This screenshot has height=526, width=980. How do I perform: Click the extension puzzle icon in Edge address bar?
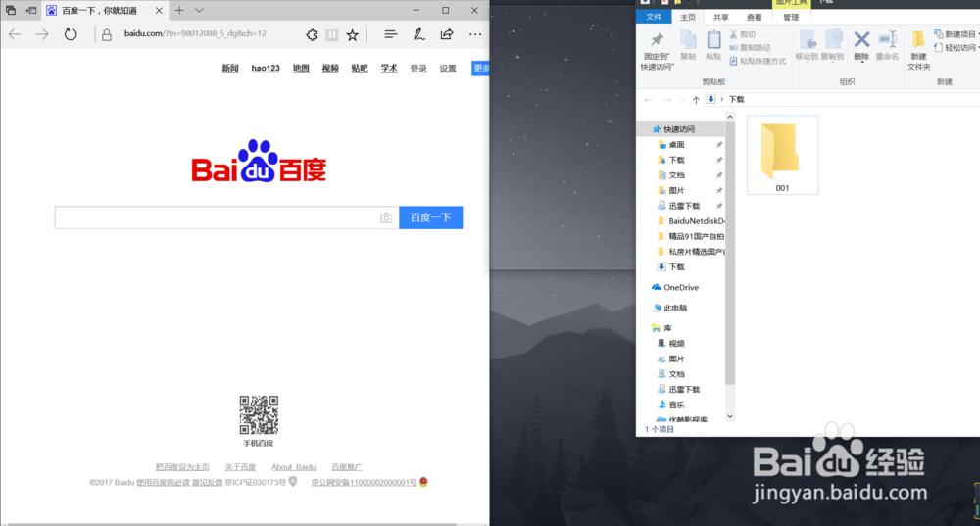[x=312, y=35]
